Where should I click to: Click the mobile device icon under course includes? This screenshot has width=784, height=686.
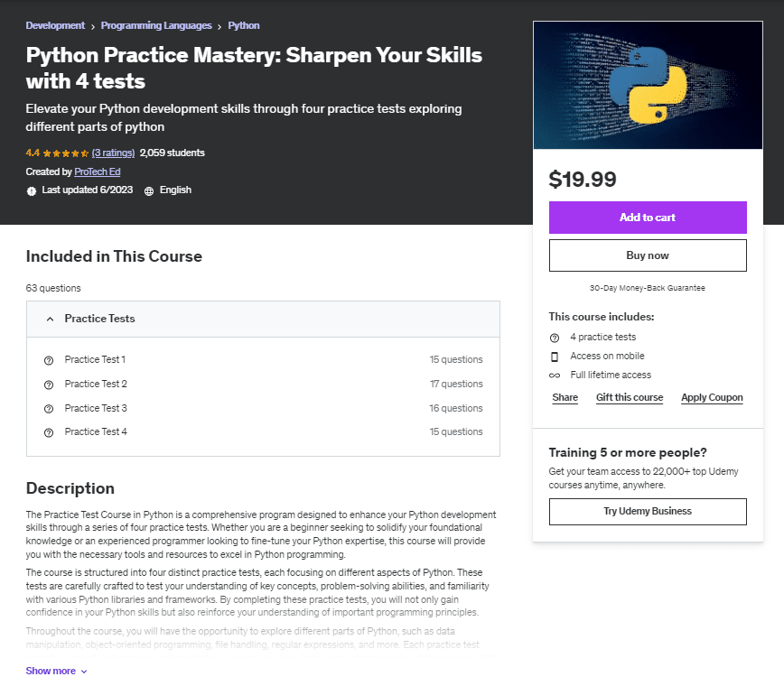pos(555,356)
